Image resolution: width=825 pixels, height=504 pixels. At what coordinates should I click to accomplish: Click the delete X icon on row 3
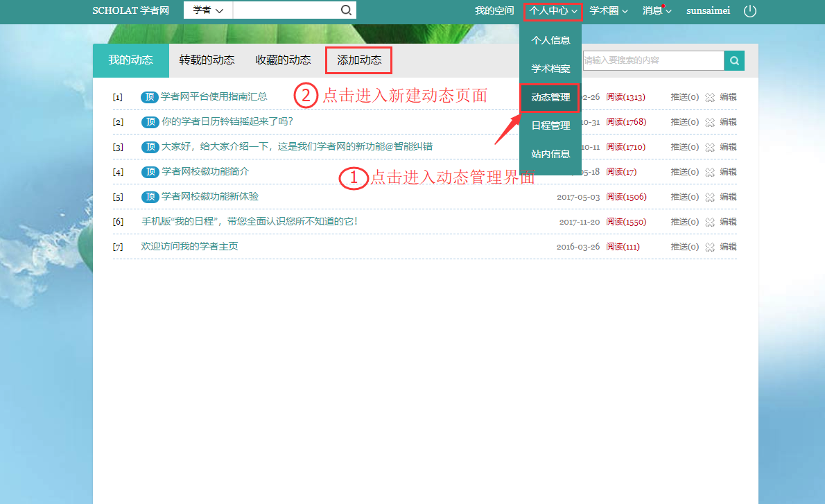click(x=709, y=147)
